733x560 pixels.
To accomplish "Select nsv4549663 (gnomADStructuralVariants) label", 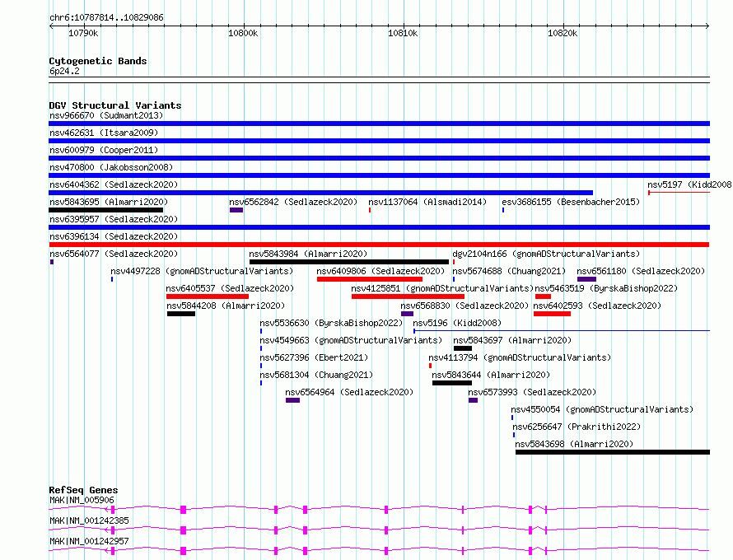I will (x=351, y=340).
